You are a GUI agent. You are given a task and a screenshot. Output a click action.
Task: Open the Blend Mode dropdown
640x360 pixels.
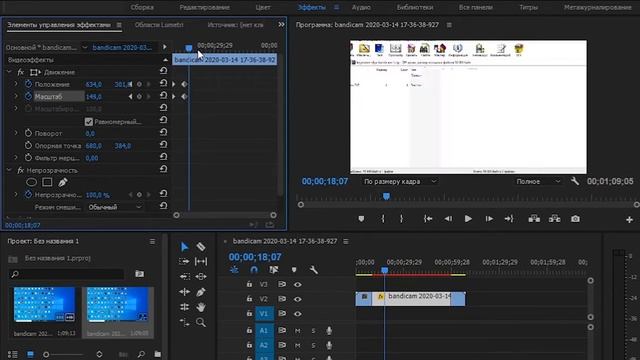[x=115, y=207]
